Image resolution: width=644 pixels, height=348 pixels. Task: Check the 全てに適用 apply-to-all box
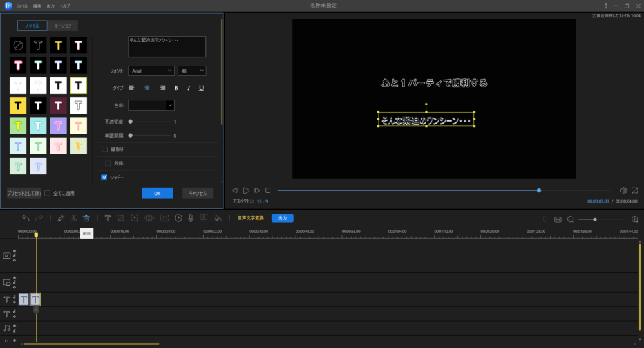48,193
